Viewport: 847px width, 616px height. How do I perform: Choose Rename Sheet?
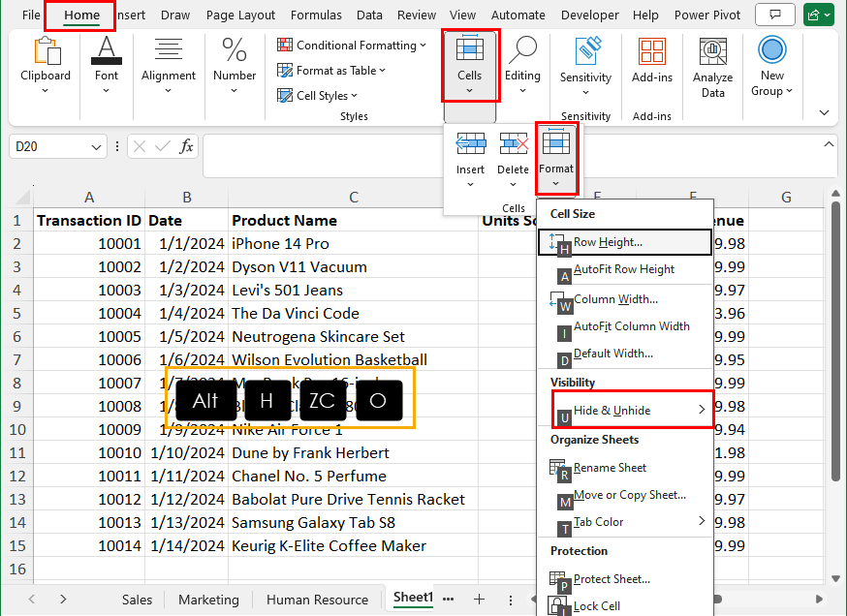click(625, 468)
